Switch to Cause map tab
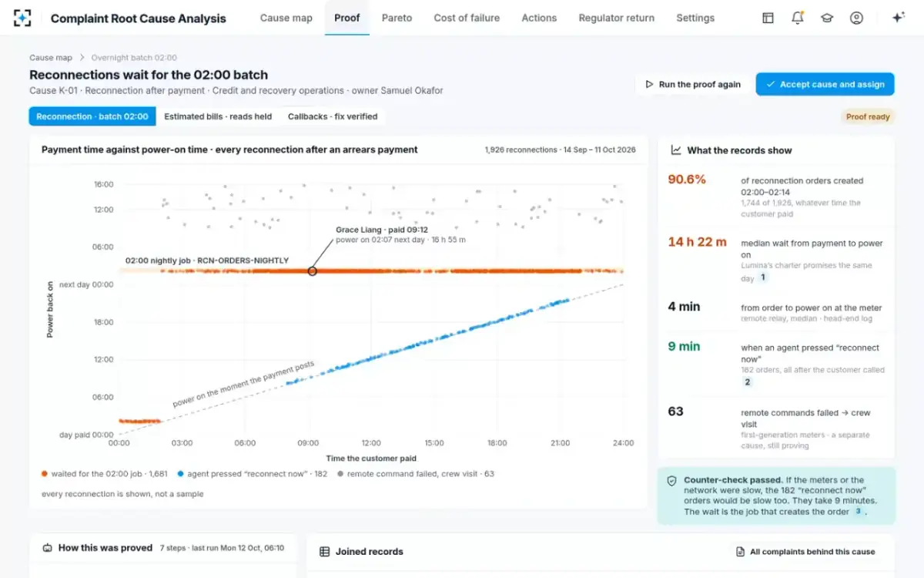This screenshot has width=924, height=578. pyautogui.click(x=286, y=18)
